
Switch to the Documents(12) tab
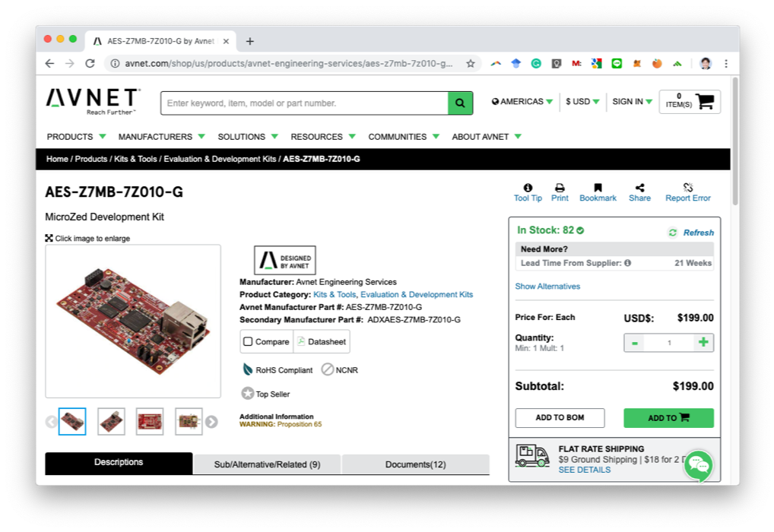pos(416,464)
